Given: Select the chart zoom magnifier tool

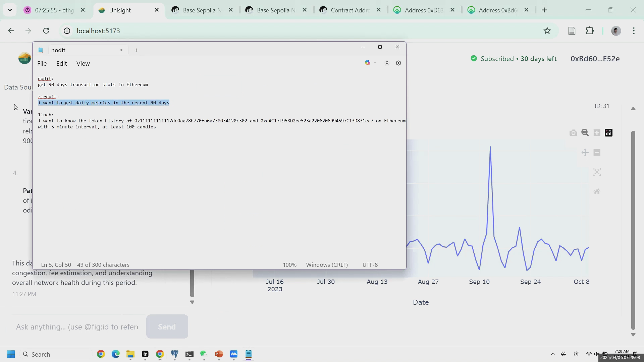Looking at the screenshot, I should coord(585,133).
